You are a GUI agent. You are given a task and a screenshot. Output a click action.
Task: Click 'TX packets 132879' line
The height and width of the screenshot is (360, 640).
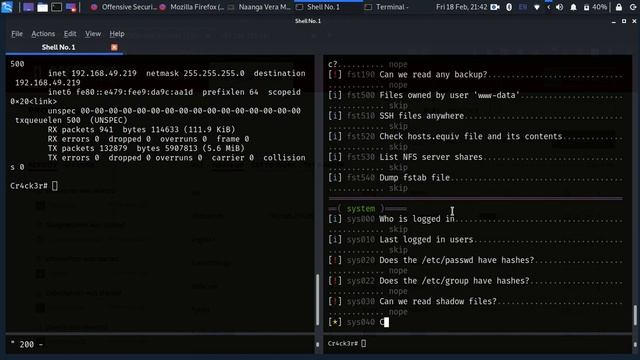146,148
